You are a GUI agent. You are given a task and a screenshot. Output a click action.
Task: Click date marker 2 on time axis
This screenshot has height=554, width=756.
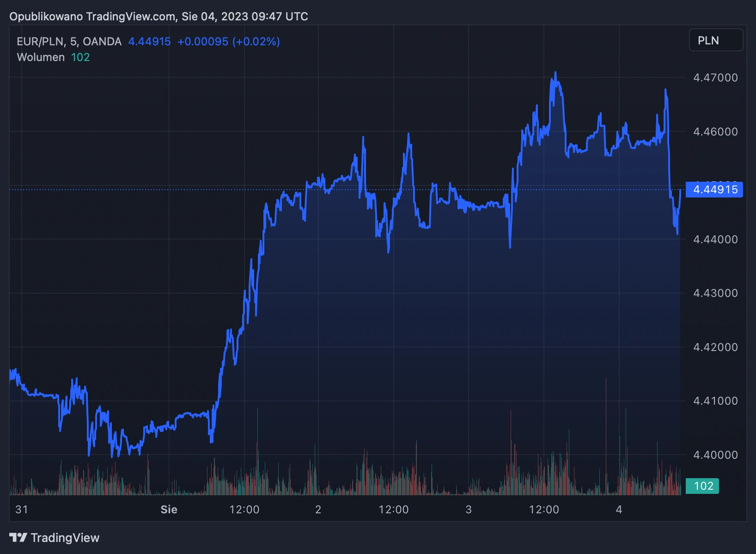tap(318, 510)
